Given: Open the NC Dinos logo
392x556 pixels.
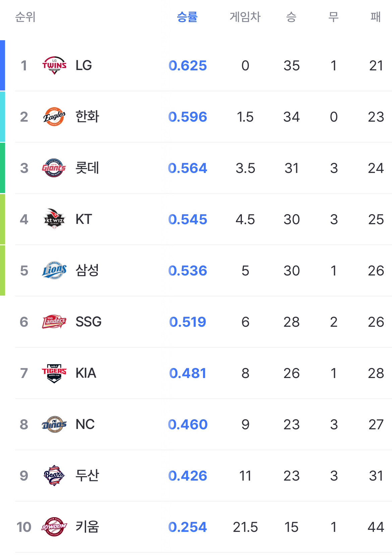Looking at the screenshot, I should (54, 424).
